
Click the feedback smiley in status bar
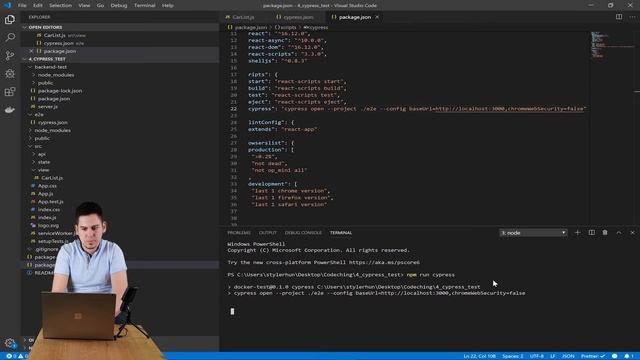[614, 356]
